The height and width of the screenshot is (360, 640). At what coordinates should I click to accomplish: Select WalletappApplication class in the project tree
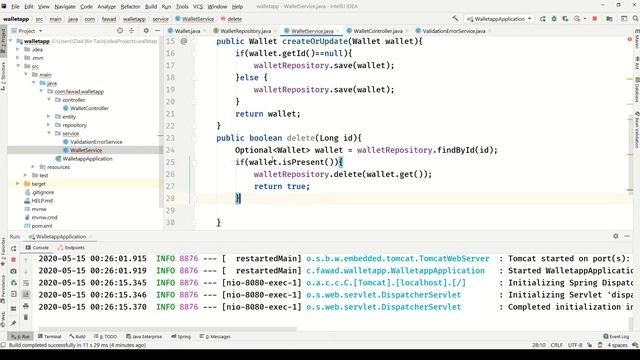(x=87, y=158)
